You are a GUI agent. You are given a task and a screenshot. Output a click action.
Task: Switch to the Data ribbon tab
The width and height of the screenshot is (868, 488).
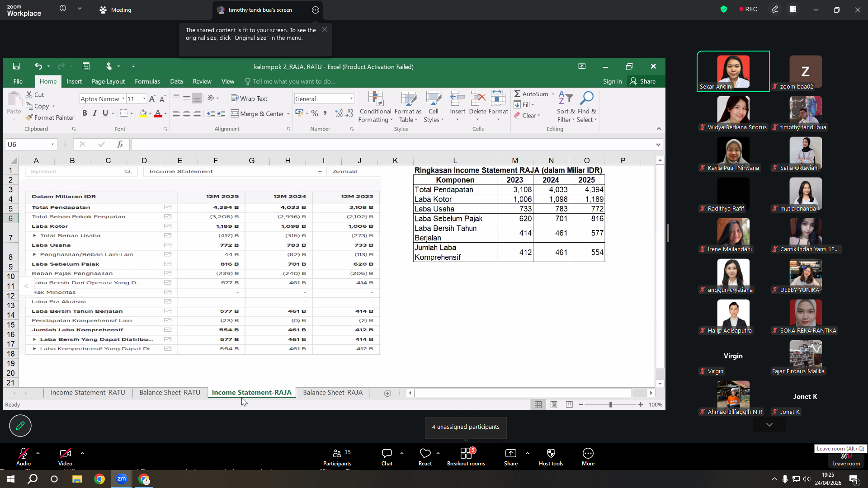coord(176,81)
